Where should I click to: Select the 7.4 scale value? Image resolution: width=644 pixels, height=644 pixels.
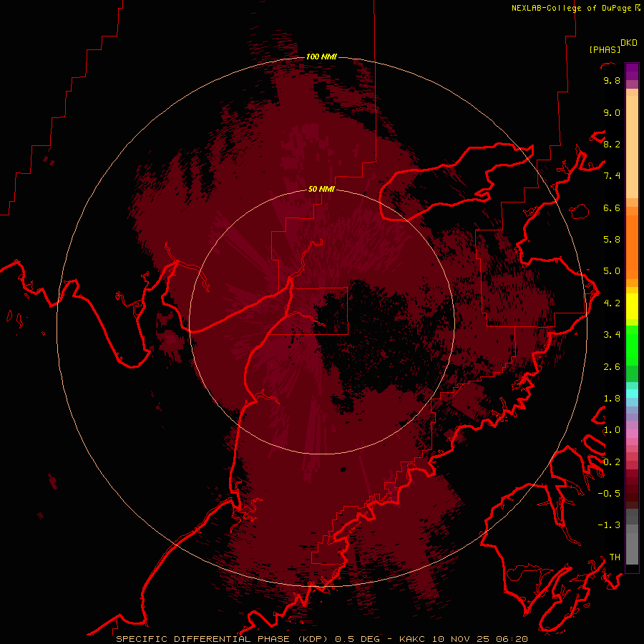point(612,176)
